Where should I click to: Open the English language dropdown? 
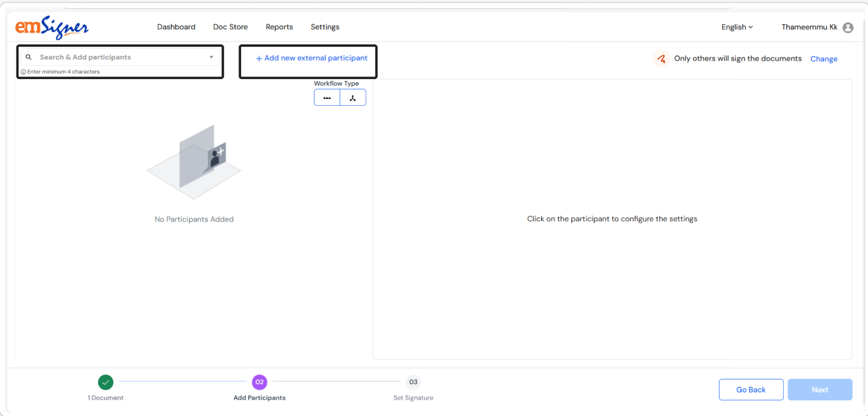tap(737, 27)
